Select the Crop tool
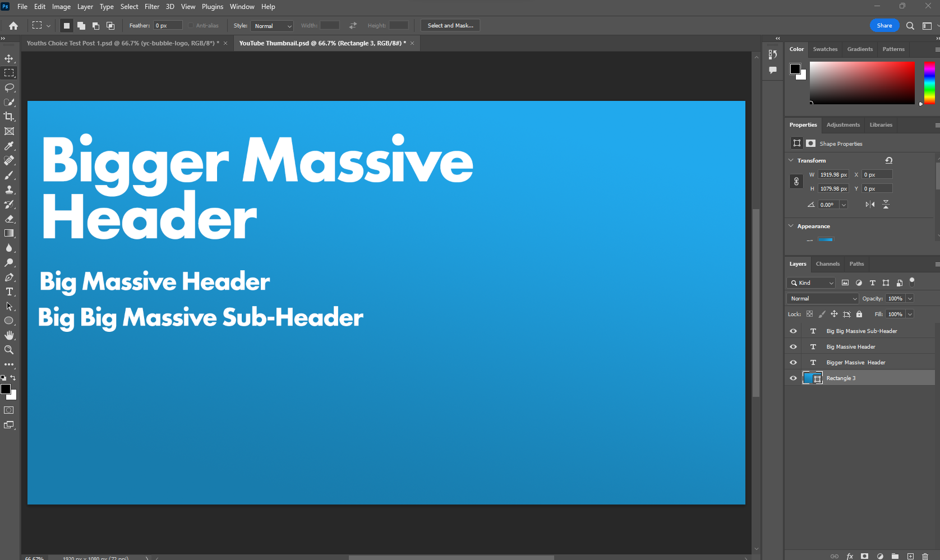This screenshot has width=940, height=560. [x=9, y=117]
